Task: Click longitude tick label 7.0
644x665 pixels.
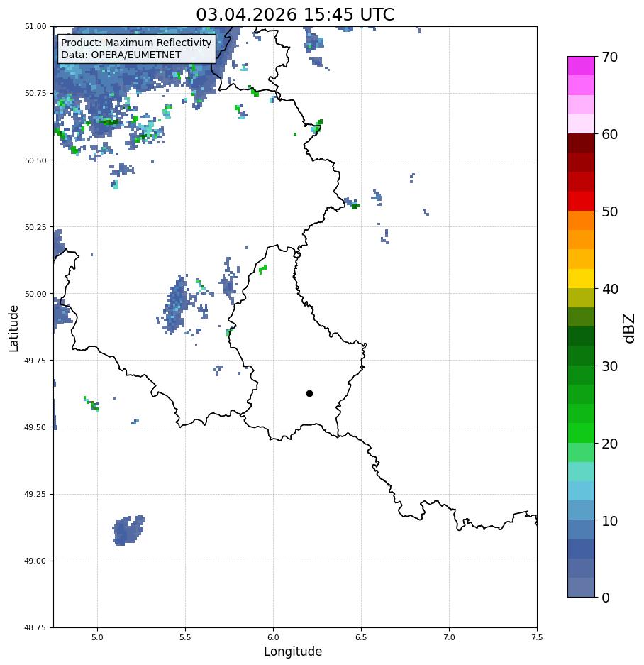Action: click(x=450, y=637)
